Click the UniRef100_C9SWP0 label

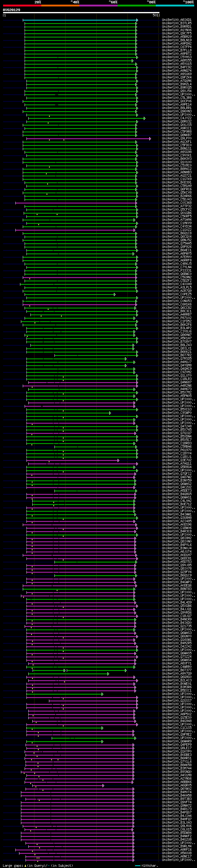coord(176,413)
